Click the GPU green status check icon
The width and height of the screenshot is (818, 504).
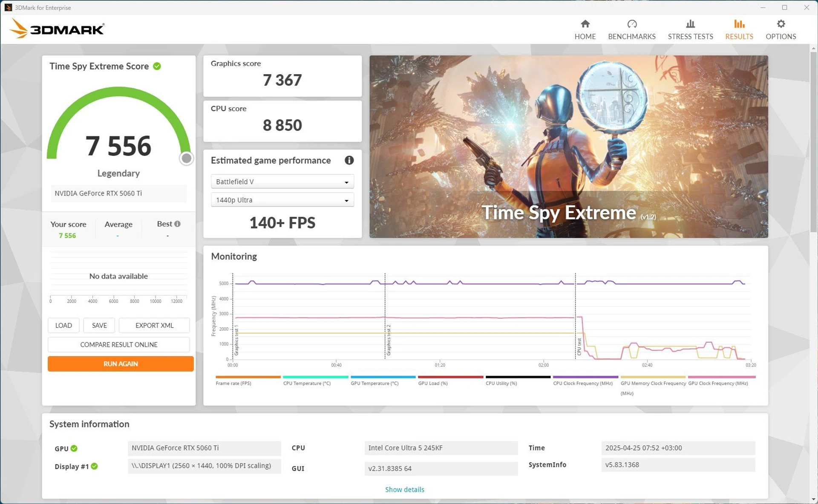(x=74, y=448)
